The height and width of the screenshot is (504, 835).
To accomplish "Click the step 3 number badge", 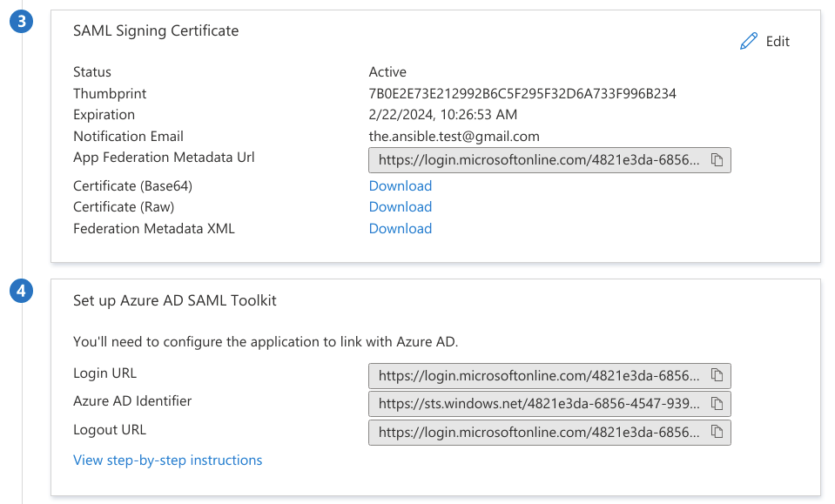I will click(x=22, y=23).
